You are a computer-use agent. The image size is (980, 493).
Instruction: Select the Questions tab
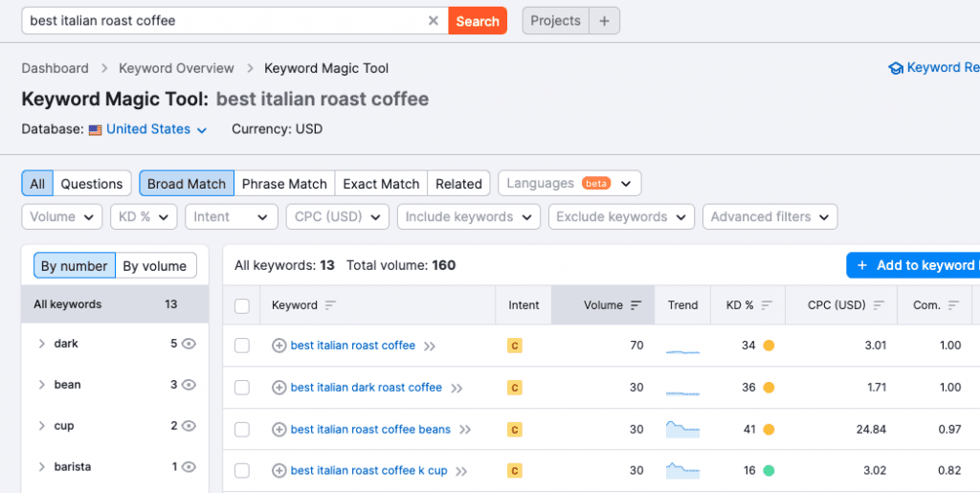[x=92, y=184]
